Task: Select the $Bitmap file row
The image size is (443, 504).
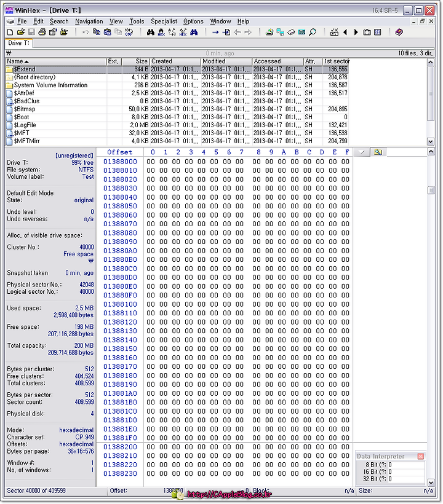Action: pyautogui.click(x=177, y=109)
